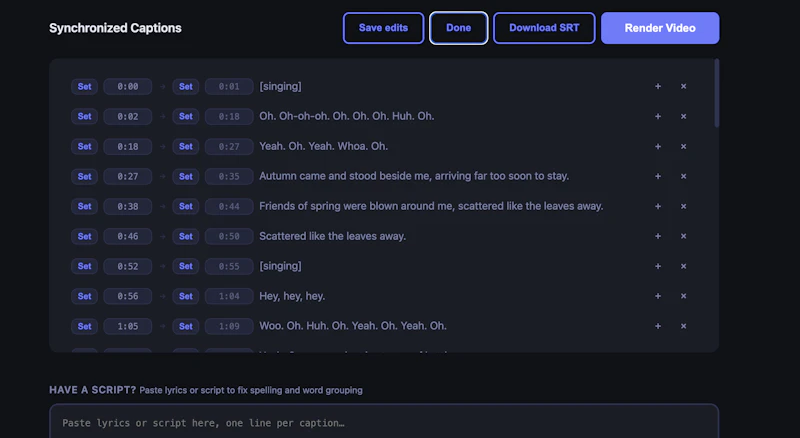
Task: Set start time for 'Woo. Oh. Huh.' row
Action: 84,326
